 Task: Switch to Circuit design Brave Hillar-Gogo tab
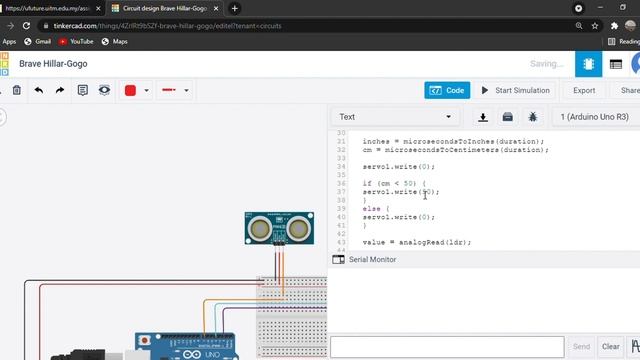(x=164, y=8)
